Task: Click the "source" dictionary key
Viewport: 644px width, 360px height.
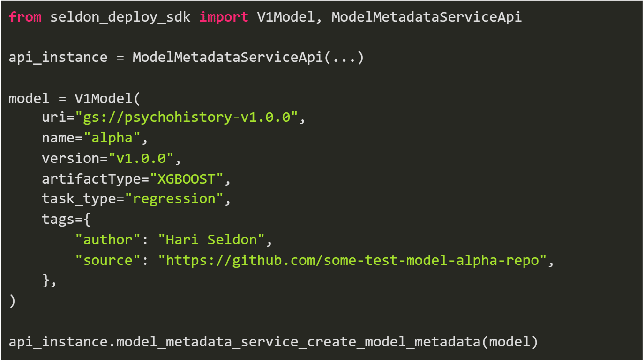Action: (x=108, y=260)
